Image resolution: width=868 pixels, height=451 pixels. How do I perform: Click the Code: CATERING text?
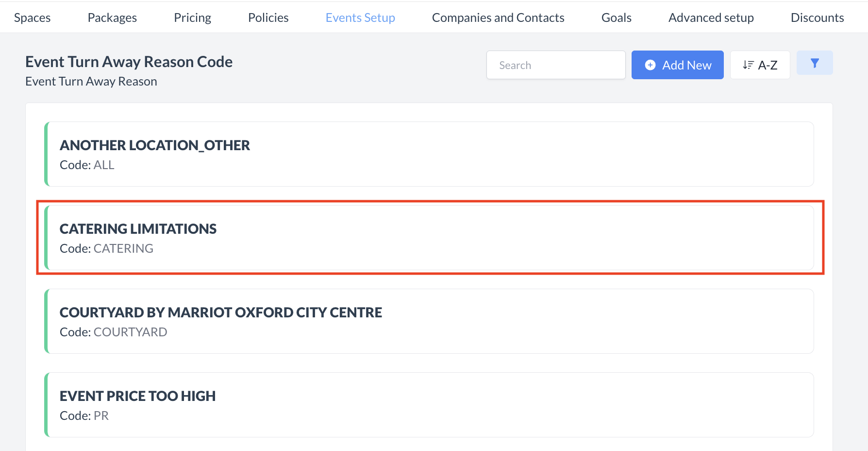point(106,249)
